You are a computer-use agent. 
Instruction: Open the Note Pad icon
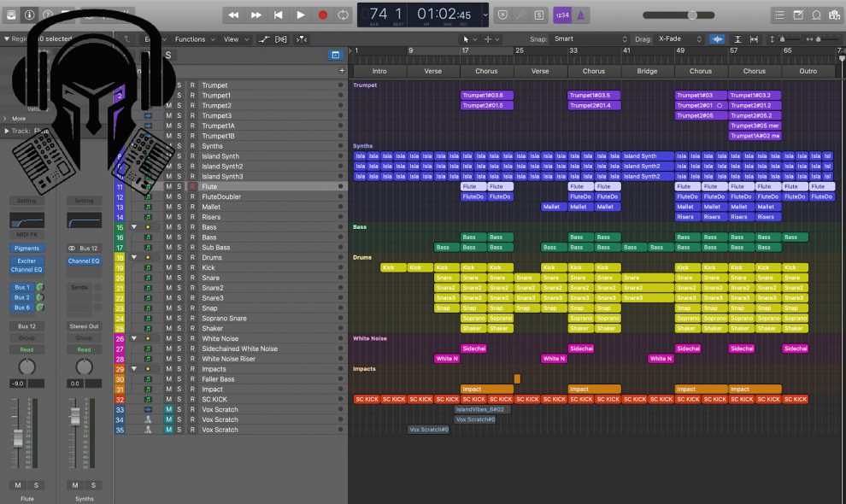798,15
